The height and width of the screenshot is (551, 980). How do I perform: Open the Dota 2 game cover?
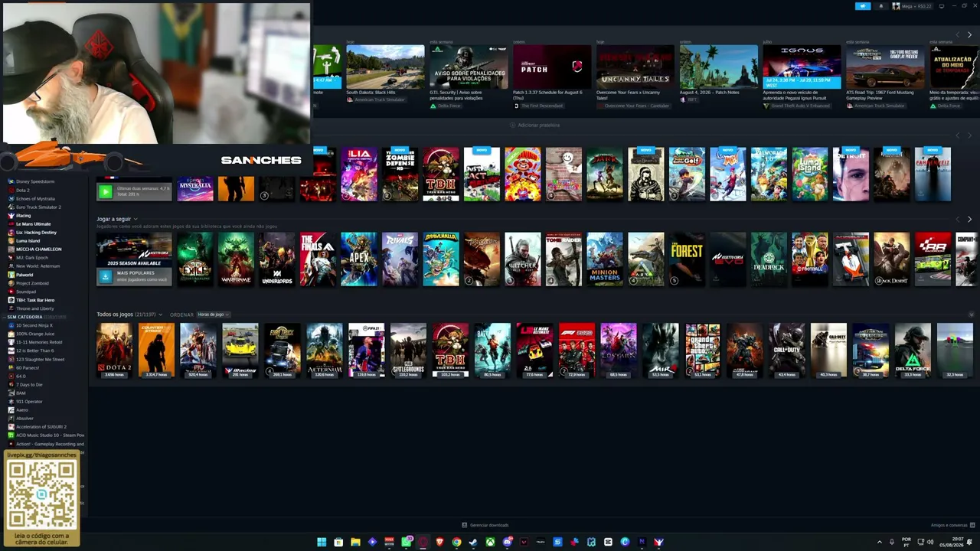pyautogui.click(x=114, y=350)
